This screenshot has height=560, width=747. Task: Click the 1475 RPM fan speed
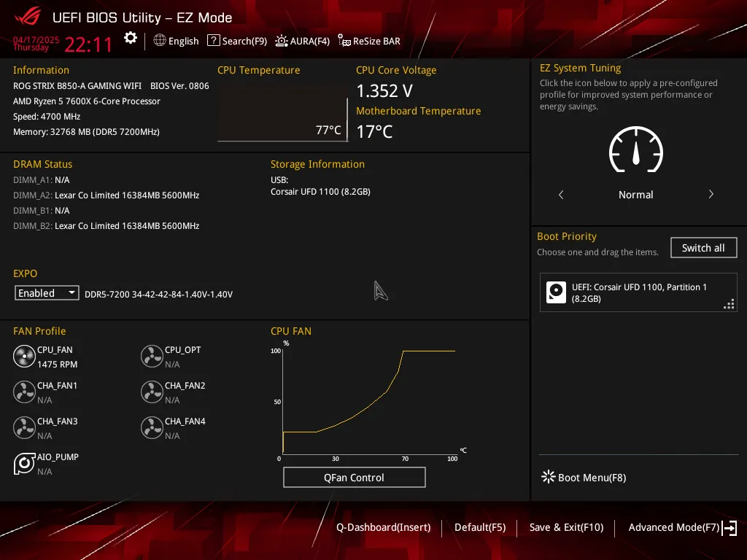coord(57,365)
